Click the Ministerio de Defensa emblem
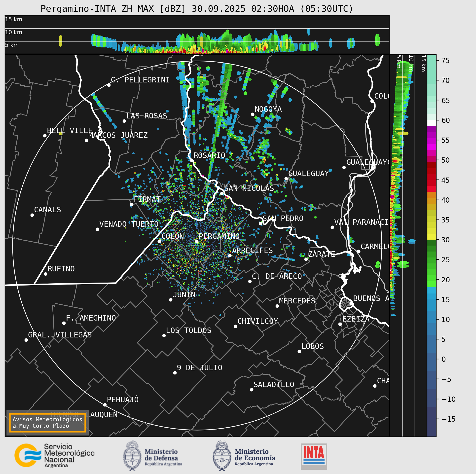This screenshot has height=474, width=476. (132, 456)
